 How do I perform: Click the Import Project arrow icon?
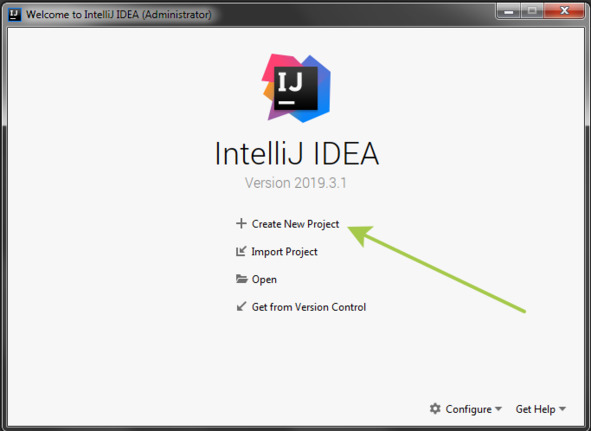(x=241, y=251)
